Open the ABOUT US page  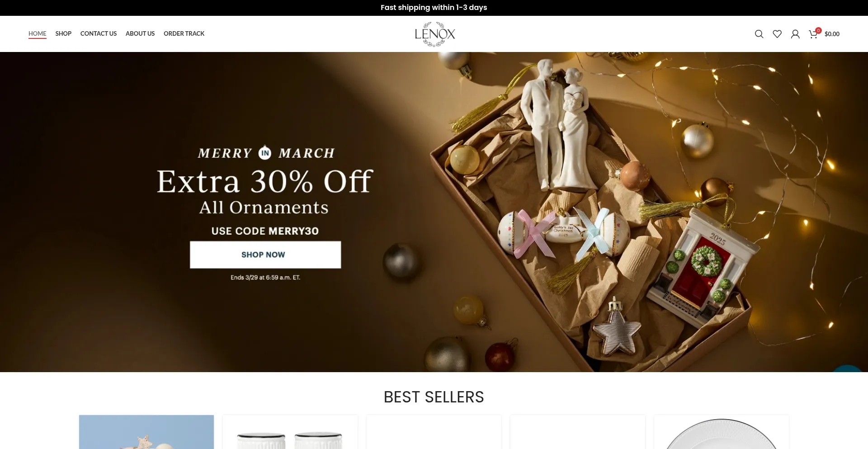pos(140,33)
